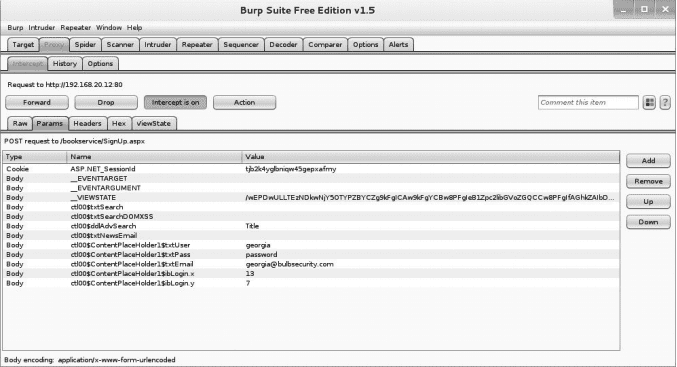The width and height of the screenshot is (677, 367).
Task: Show the Headers request view
Action: click(87, 123)
